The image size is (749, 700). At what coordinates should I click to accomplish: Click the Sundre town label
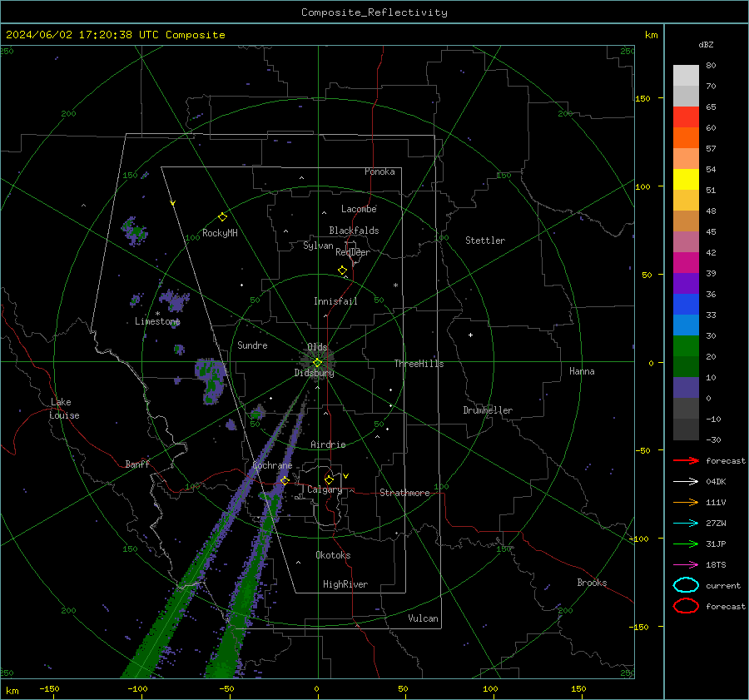tap(252, 345)
